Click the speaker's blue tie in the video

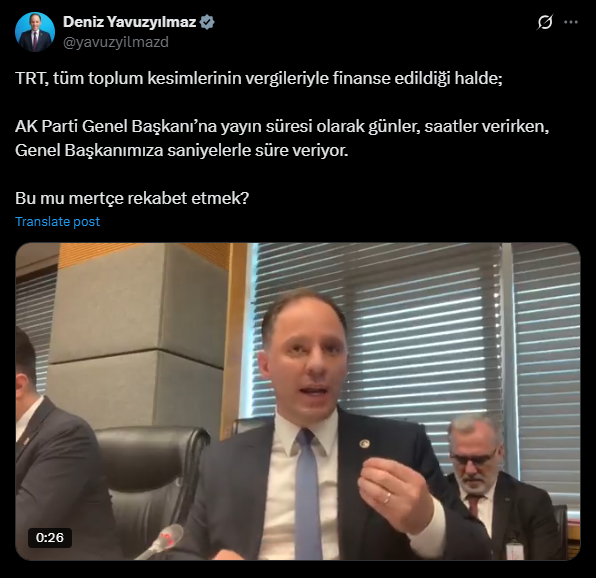[308, 494]
